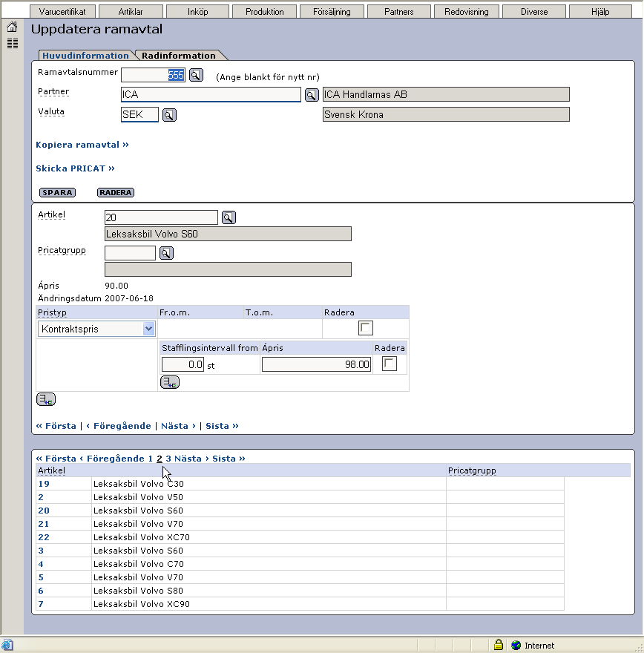The width and height of the screenshot is (644, 653).
Task: Go to Nästa page of article list
Action: pos(191,458)
